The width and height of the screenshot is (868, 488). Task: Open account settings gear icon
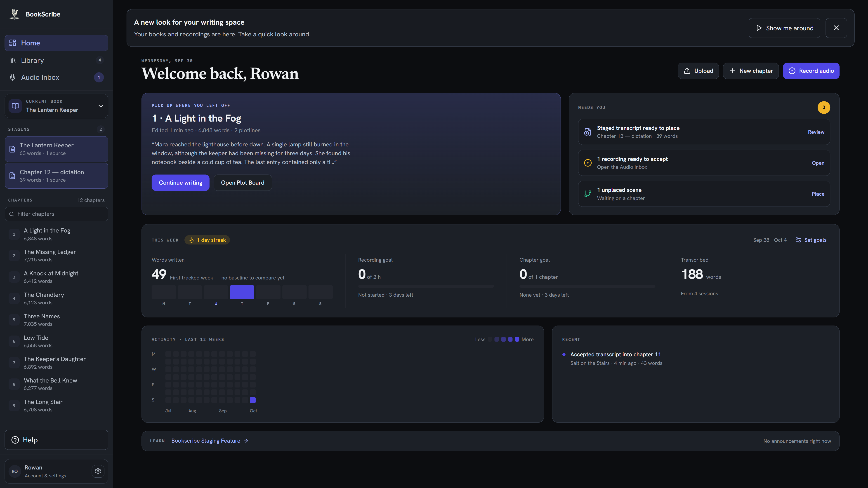point(98,471)
